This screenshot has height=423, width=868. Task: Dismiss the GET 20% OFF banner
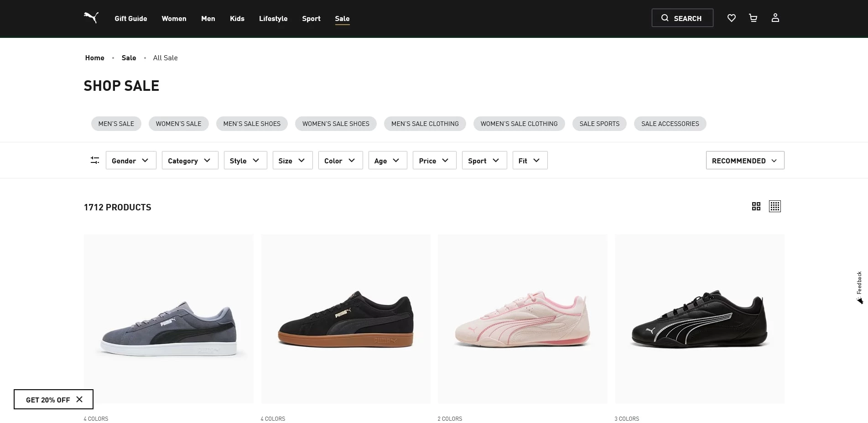click(x=79, y=399)
